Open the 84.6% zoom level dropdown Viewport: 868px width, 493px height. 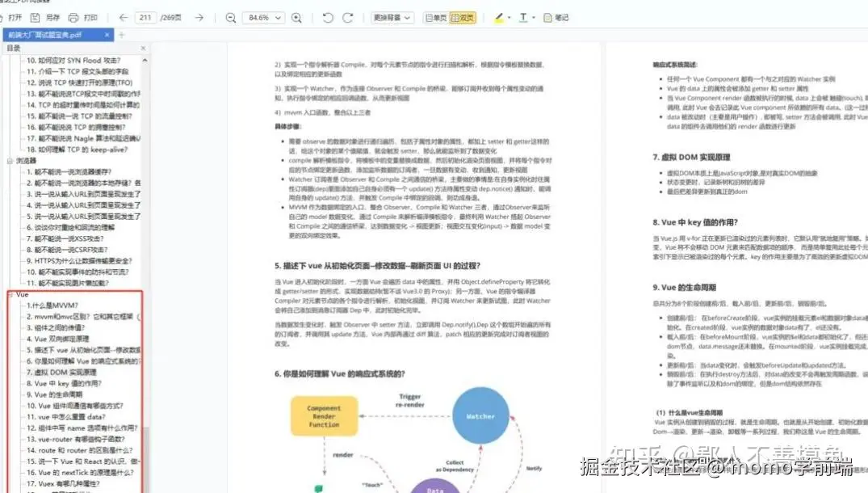[x=263, y=18]
